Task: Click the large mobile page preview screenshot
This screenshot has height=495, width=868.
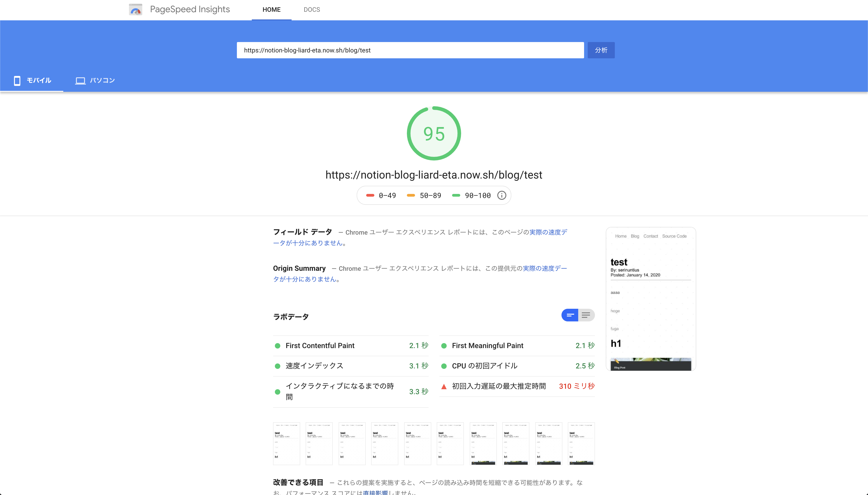Action: click(650, 299)
